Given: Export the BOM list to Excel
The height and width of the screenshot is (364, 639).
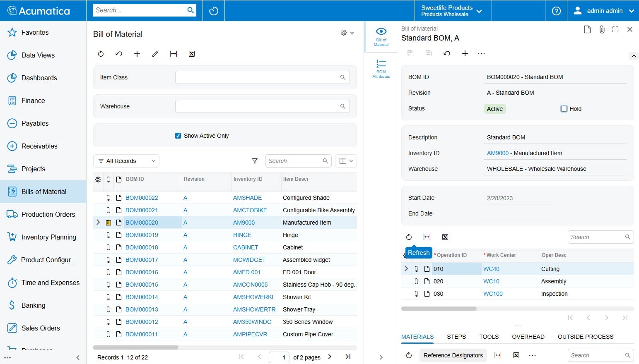Looking at the screenshot, I should (191, 53).
